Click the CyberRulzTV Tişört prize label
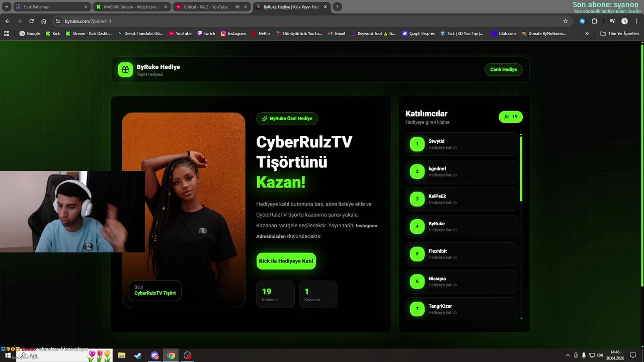This screenshot has width=644, height=362. point(155,291)
